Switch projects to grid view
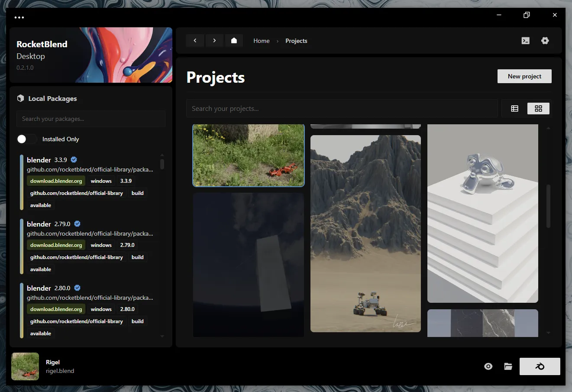The width and height of the screenshot is (572, 392). pyautogui.click(x=538, y=108)
